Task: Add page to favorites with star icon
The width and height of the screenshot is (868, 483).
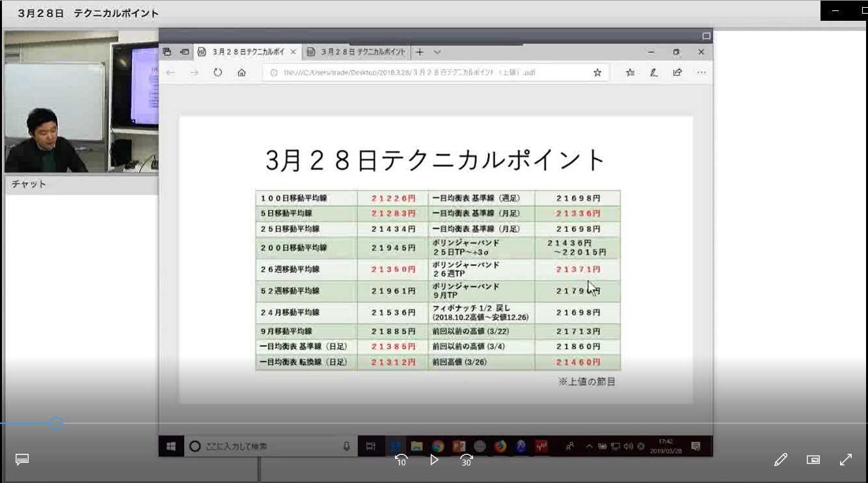Action: tap(597, 72)
